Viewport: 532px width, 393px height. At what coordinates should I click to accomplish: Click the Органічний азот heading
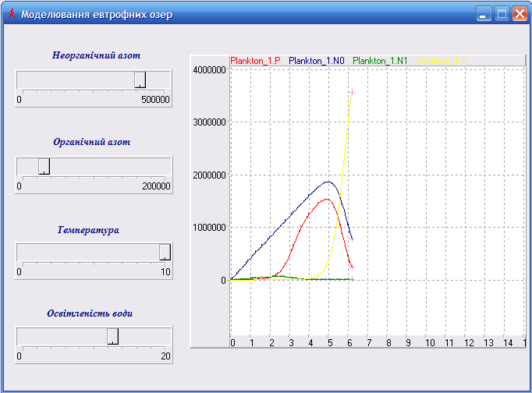tap(91, 142)
